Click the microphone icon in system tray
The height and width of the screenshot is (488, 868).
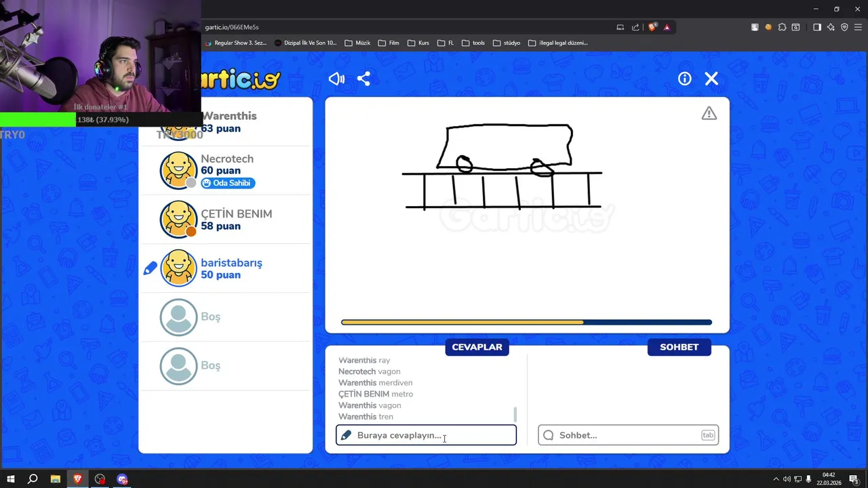(809, 479)
